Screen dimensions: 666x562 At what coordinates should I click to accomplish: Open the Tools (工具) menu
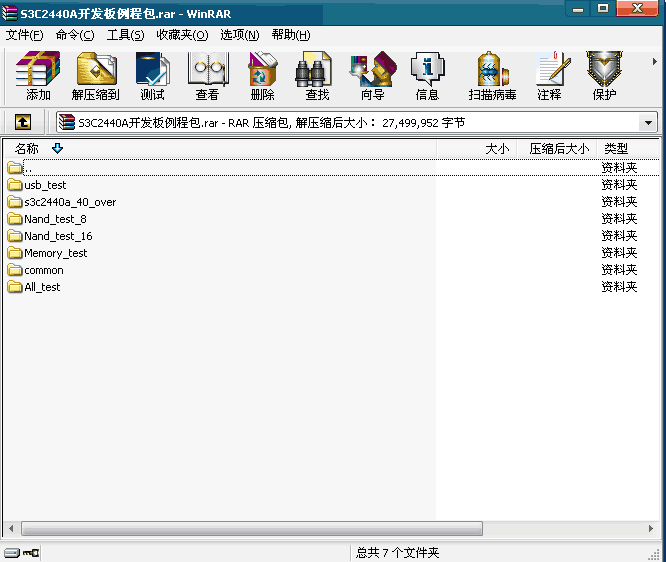pos(125,35)
